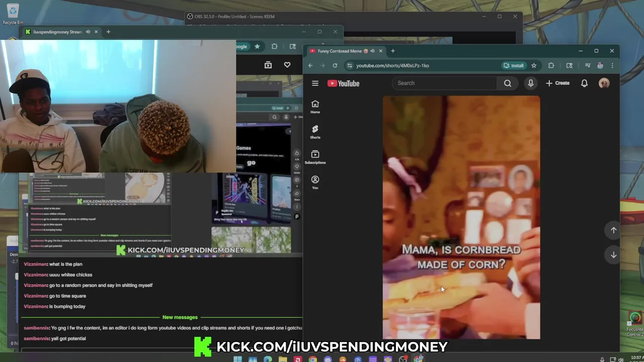Open Subscriptions in YouTube sidebar
The height and width of the screenshot is (362, 644).
point(315,157)
